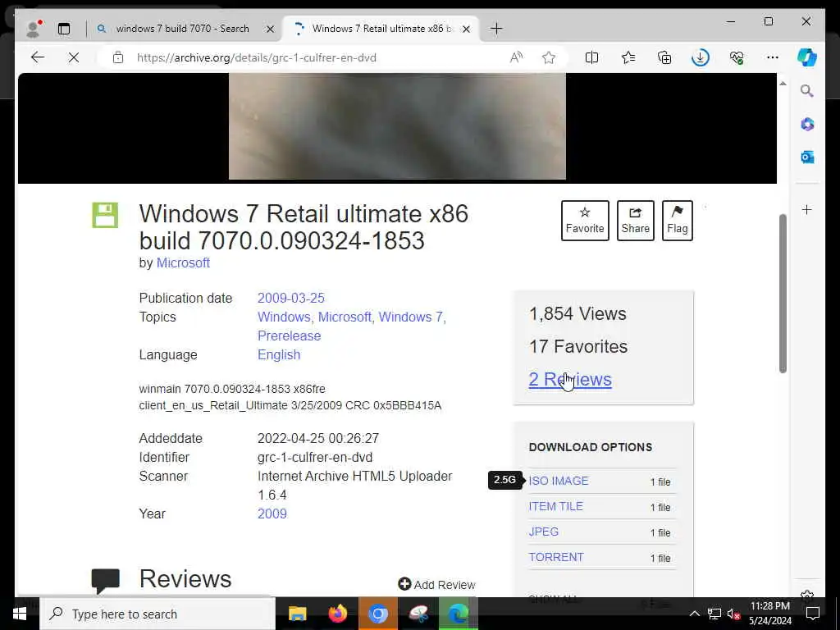This screenshot has width=840, height=630.
Task: Click the page vertical scrollbar thumb
Action: (783, 293)
